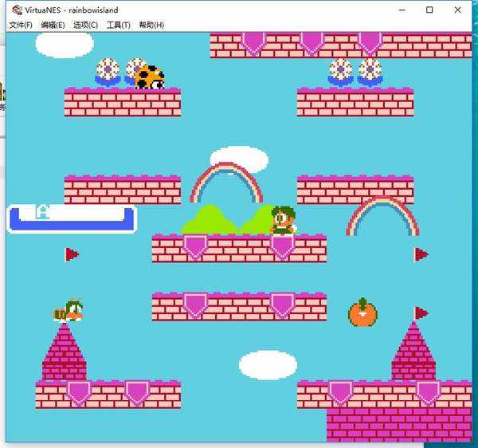The height and width of the screenshot is (448, 478).
Task: Maximize the VirtuaNES window
Action: pyautogui.click(x=429, y=10)
